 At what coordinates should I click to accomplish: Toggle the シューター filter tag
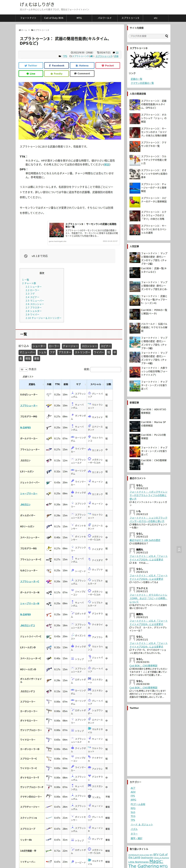tap(39, 346)
